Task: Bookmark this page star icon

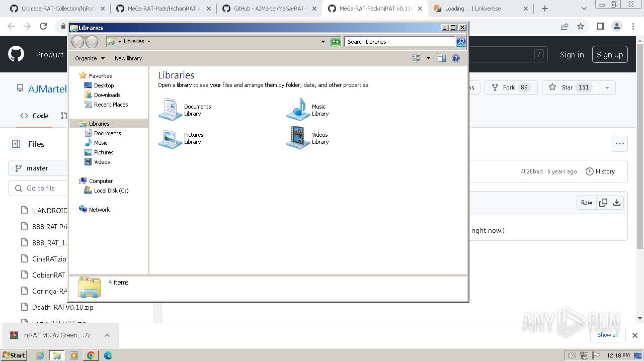Action: [581, 26]
